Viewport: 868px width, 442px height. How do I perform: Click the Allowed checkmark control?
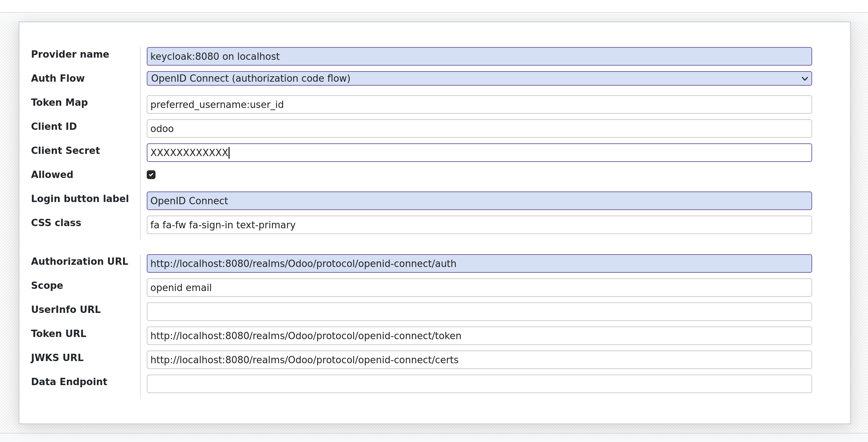tap(151, 175)
